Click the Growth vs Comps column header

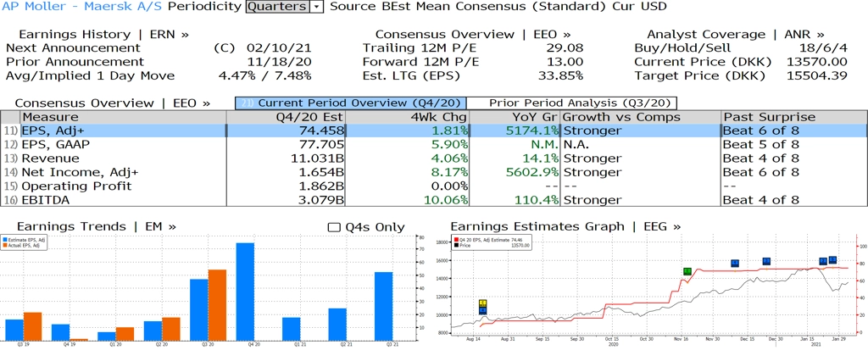[x=641, y=118]
